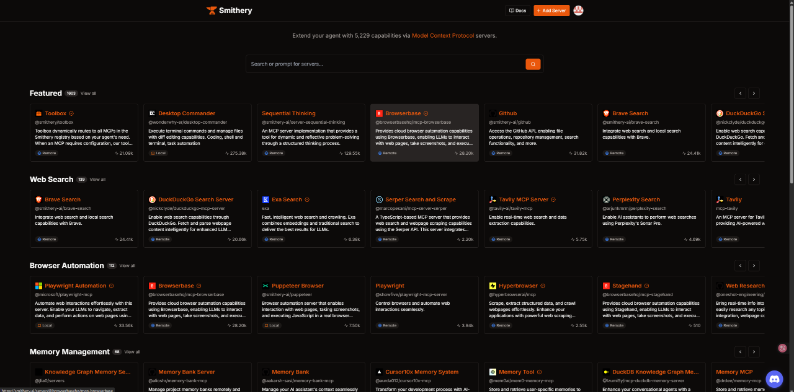
Task: Click the Memory Bank card icon
Action: pos(265,372)
